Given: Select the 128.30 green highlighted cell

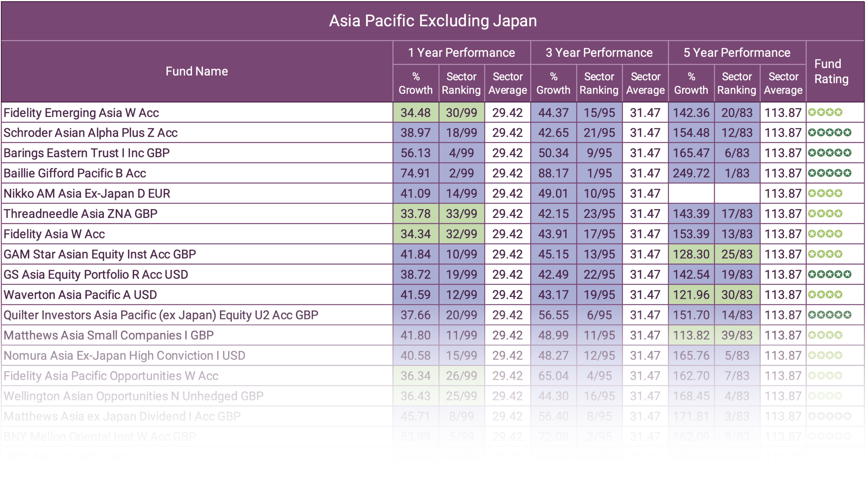Looking at the screenshot, I should click(x=691, y=254).
